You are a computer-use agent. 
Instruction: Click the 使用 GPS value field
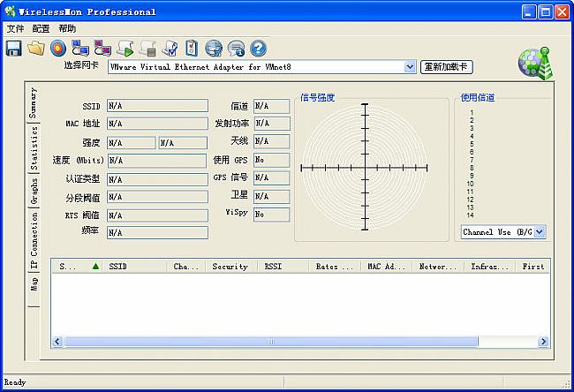(272, 160)
